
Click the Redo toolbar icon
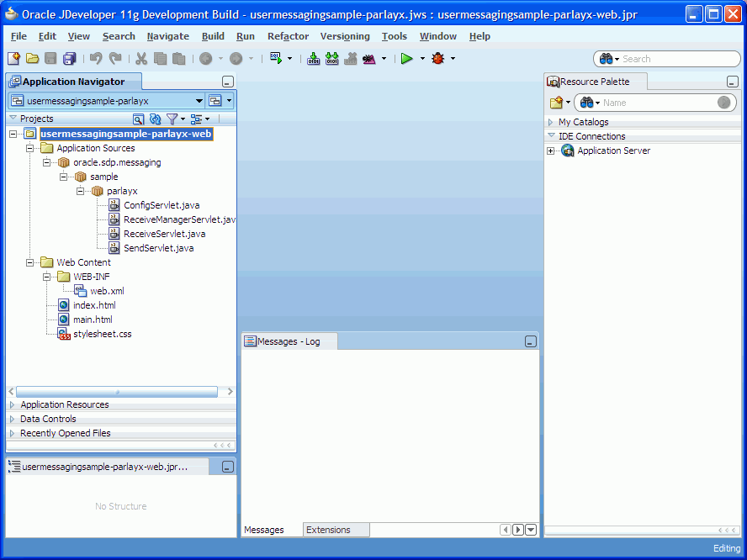pos(115,59)
